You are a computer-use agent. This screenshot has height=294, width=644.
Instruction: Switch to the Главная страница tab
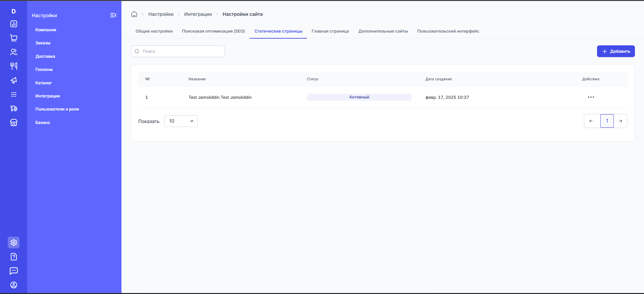coord(330,31)
